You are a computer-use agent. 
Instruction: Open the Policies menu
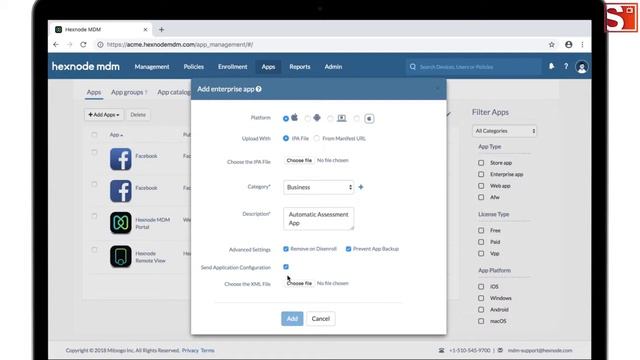[193, 67]
